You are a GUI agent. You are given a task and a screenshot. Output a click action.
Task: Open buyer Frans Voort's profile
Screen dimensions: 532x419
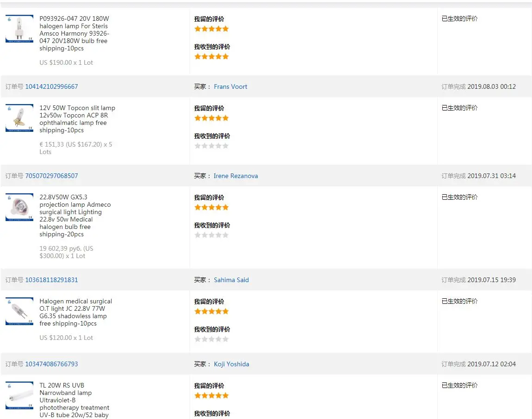tap(230, 86)
